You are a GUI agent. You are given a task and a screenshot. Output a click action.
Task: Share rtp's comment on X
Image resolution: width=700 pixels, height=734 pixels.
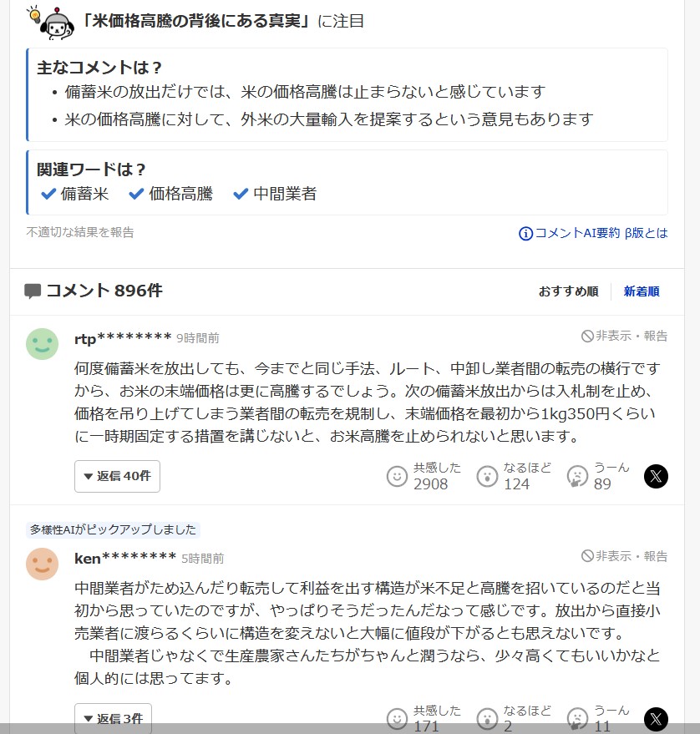656,476
